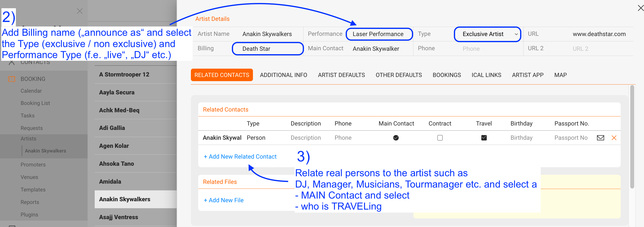Viewport: 644px width, 227px height.
Task: Select A Stormtrooper 12 in artist list
Action: pos(135,75)
